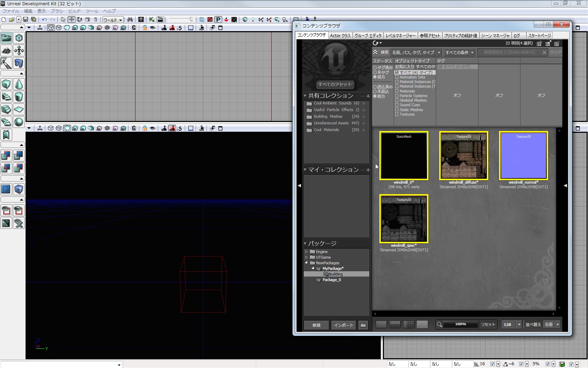This screenshot has height=368, width=588.
Task: Click the Unreal logo content browser icon
Action: pos(141,20)
